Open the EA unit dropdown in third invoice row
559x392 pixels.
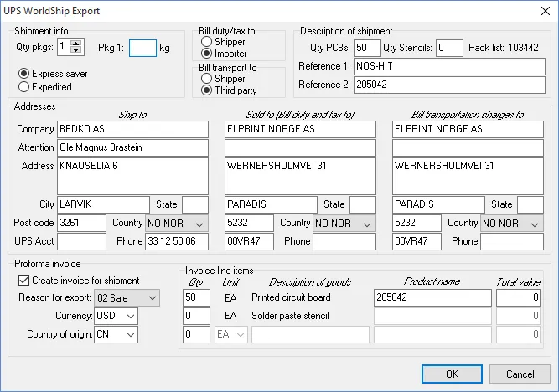point(231,335)
